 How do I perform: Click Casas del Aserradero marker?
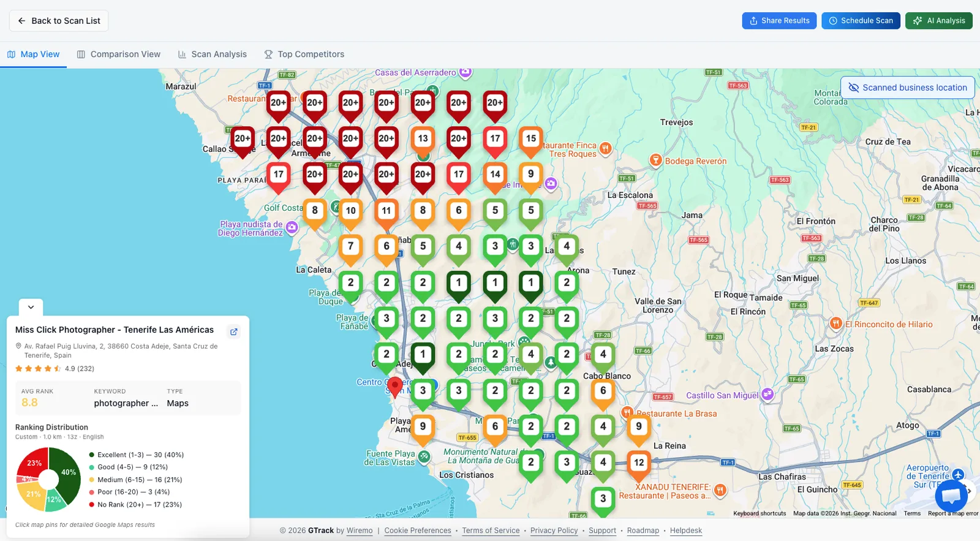pos(466,72)
